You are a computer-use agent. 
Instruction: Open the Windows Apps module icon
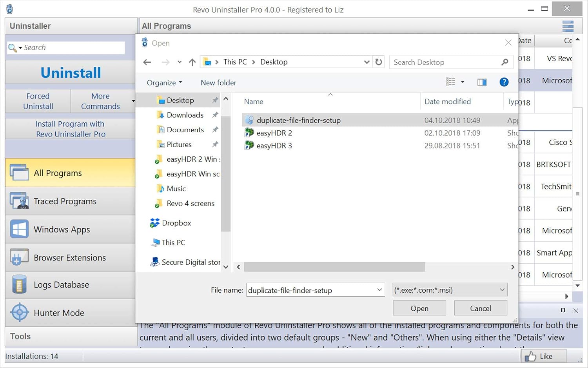click(19, 229)
